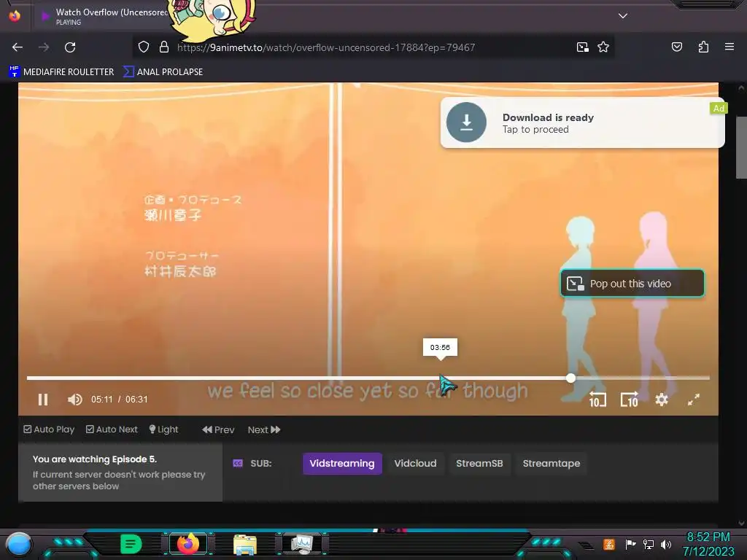Viewport: 747px width, 560px height.
Task: Open the Start orb button
Action: pyautogui.click(x=19, y=544)
